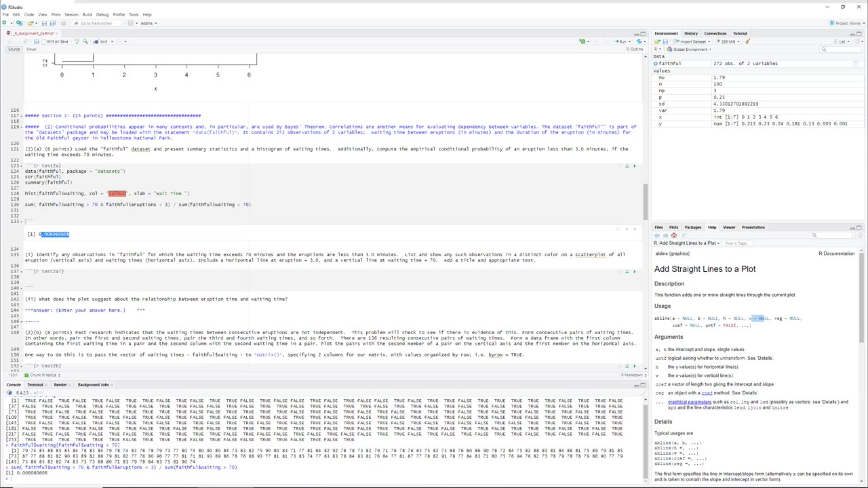Click the create new project icon

pyautogui.click(x=20, y=23)
